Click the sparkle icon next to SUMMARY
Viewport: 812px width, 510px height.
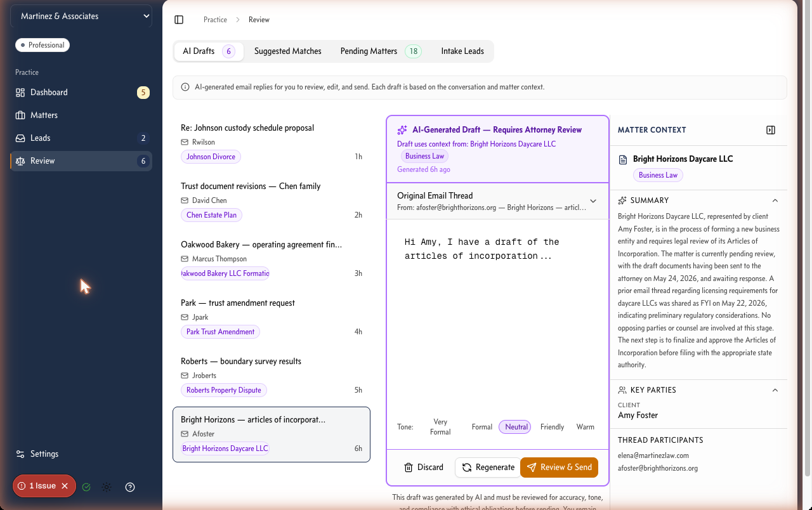[622, 200]
